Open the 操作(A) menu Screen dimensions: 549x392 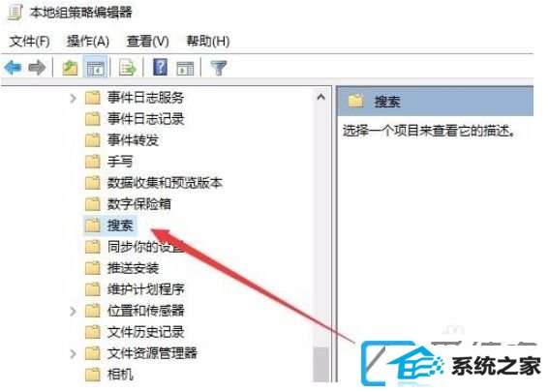pos(88,42)
